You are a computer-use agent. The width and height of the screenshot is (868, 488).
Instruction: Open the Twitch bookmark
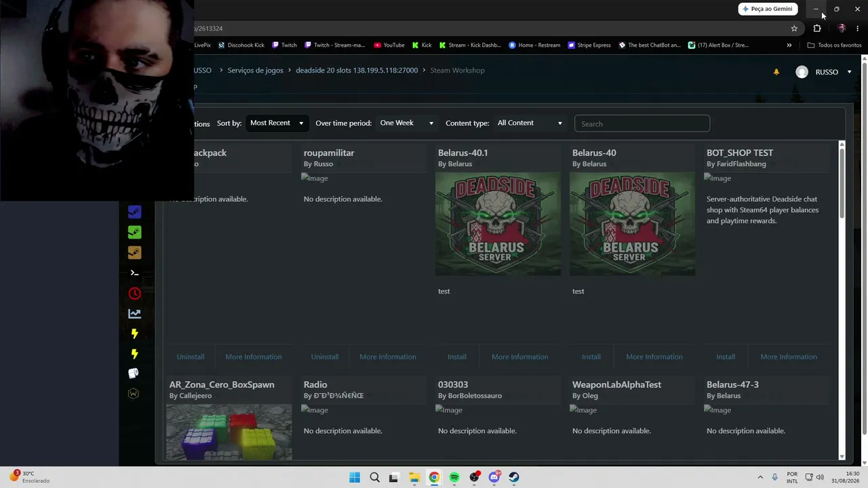coord(284,45)
